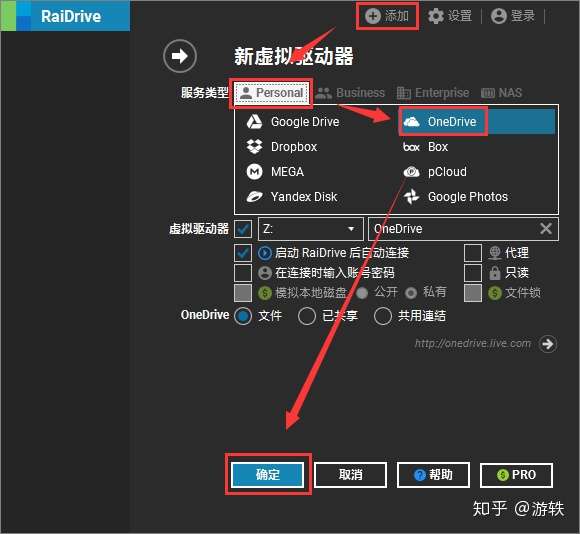Image resolution: width=580 pixels, height=534 pixels.
Task: Click the RaiDrive logo
Action: 65,16
